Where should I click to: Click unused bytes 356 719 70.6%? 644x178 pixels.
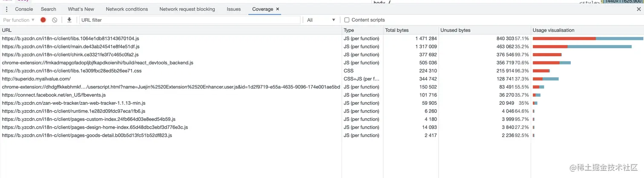click(x=513, y=63)
